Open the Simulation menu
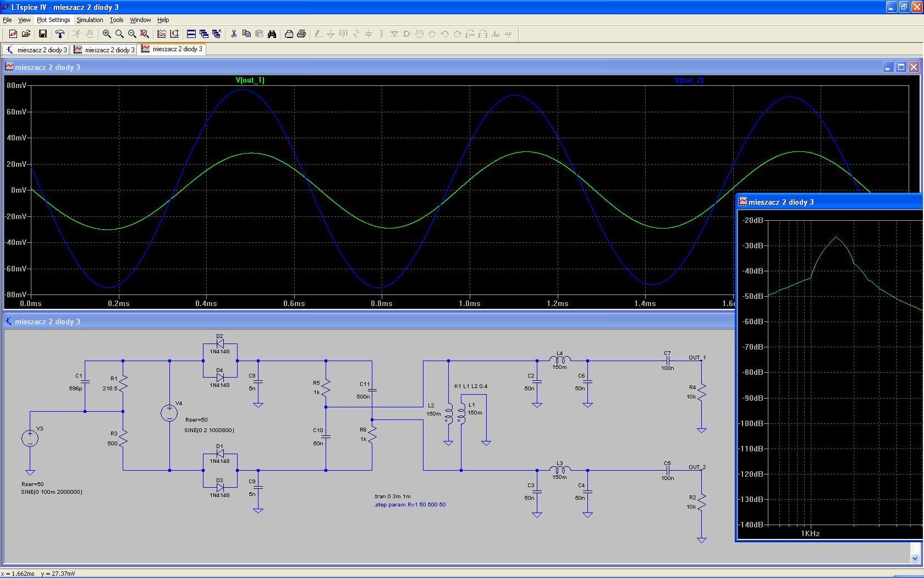Viewport: 924px width, 578px height. 90,20
